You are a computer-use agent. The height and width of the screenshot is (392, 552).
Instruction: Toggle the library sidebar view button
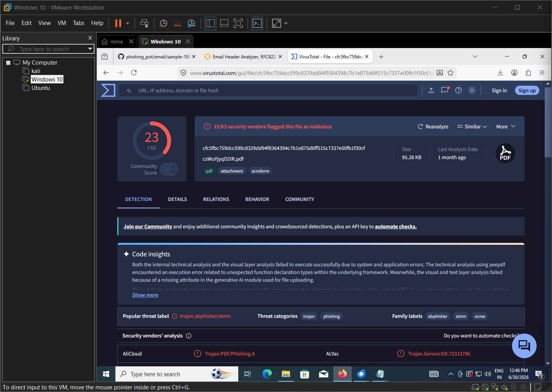click(x=210, y=23)
